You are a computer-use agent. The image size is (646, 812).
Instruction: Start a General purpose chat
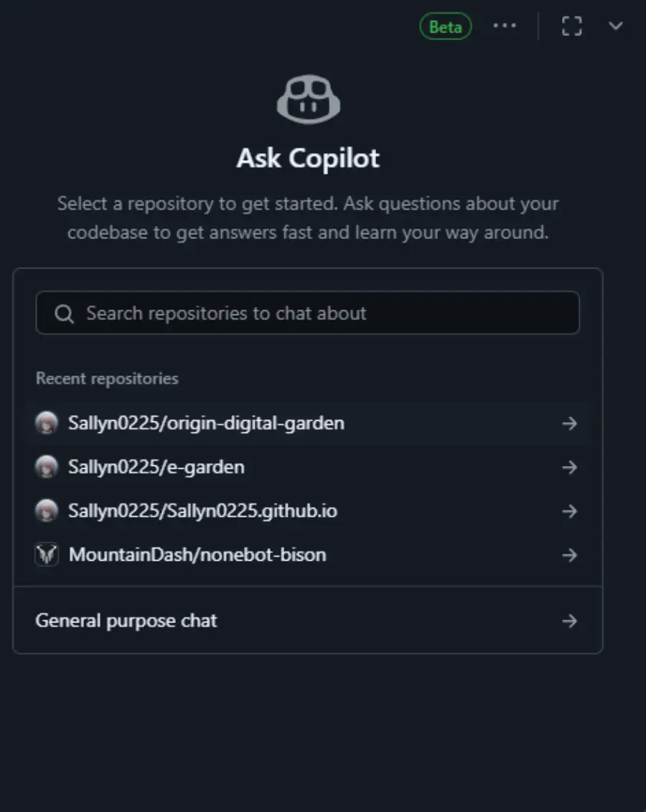pos(126,620)
